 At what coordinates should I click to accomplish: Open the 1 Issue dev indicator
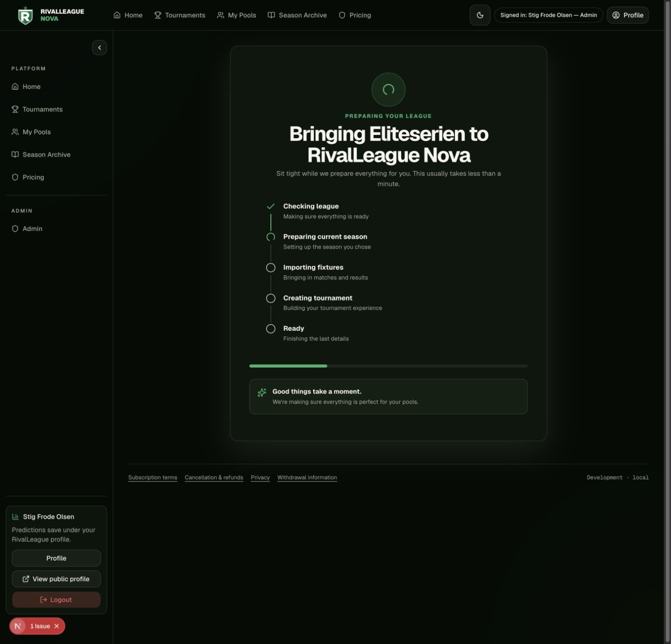coord(40,626)
